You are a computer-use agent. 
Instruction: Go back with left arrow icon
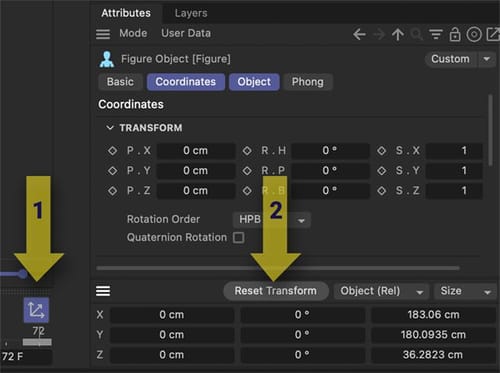tap(359, 34)
